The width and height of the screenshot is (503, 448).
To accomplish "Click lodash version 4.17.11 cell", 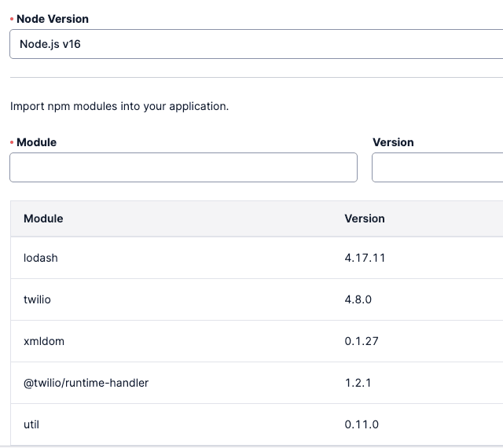I will point(365,258).
